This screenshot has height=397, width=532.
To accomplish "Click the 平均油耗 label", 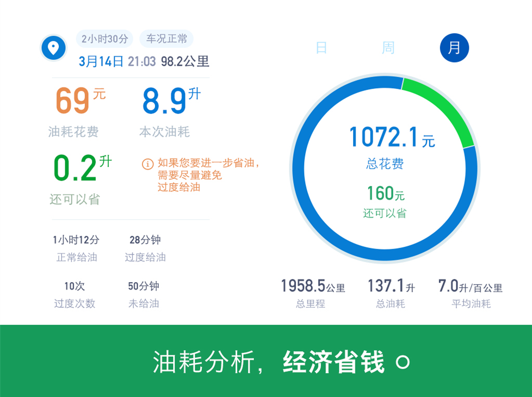I will (471, 303).
